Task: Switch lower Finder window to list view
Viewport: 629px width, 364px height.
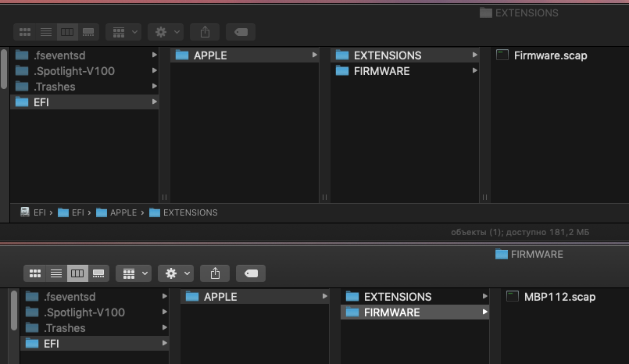Action: (x=56, y=273)
